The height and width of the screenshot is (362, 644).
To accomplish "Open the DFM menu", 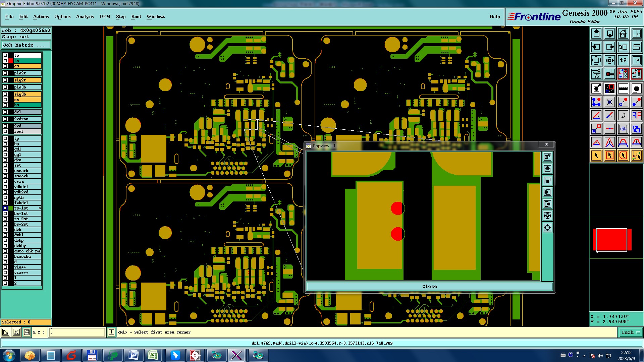I will [x=105, y=16].
